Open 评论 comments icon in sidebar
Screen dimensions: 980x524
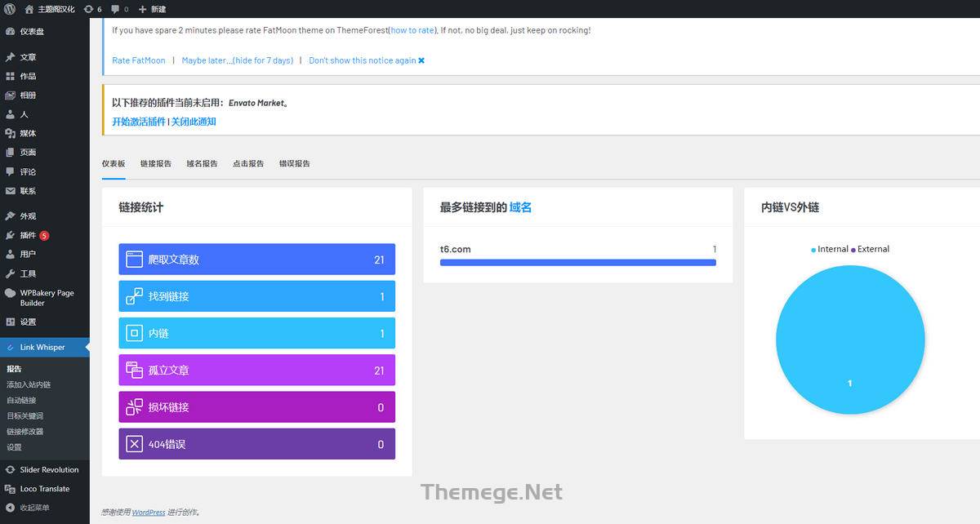click(10, 171)
